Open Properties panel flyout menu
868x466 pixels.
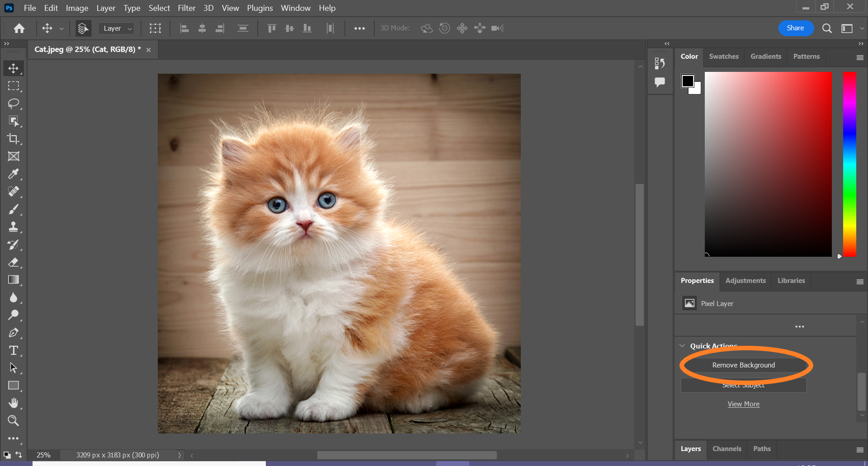click(860, 282)
